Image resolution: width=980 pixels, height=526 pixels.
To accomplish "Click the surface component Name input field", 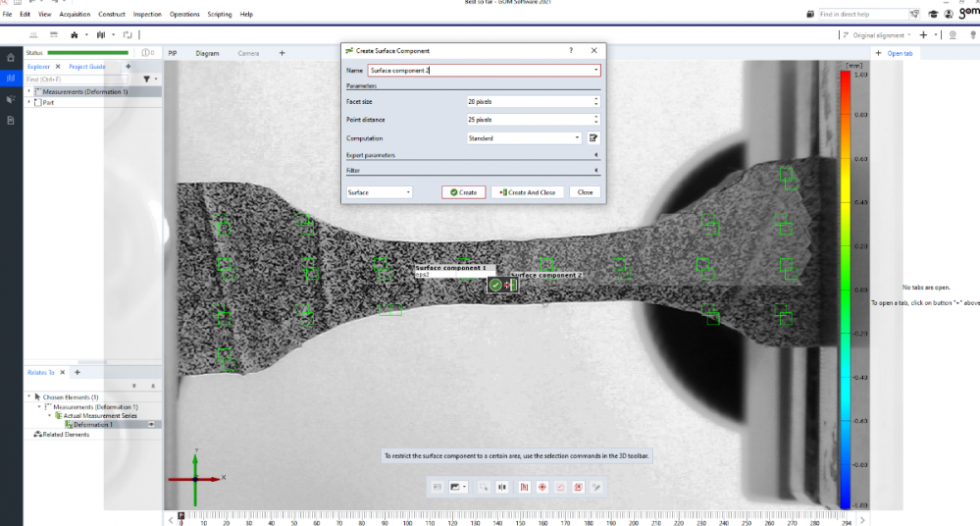I will coord(481,71).
